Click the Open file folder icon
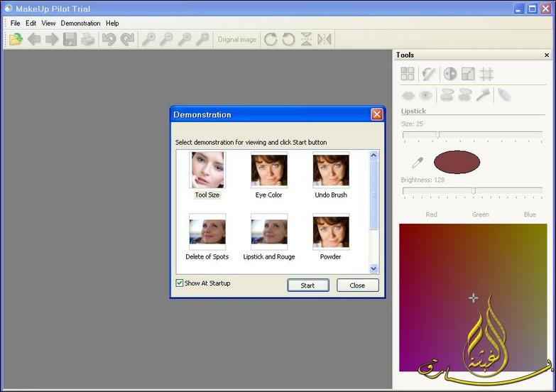 (x=16, y=39)
